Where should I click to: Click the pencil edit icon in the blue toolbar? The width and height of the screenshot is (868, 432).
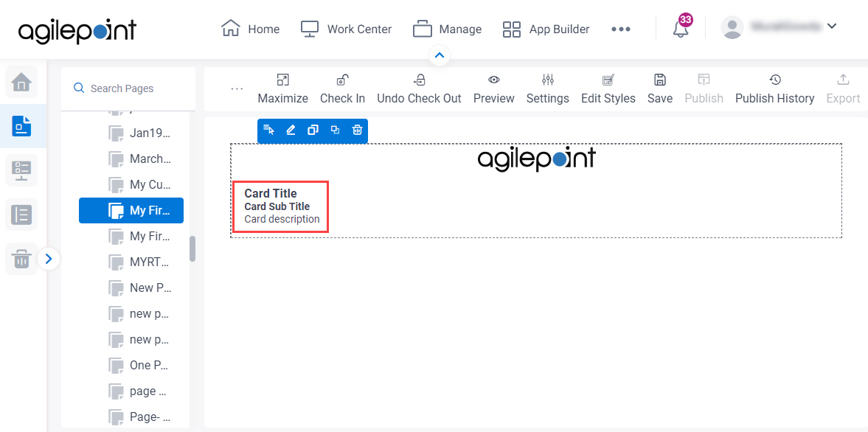click(291, 130)
